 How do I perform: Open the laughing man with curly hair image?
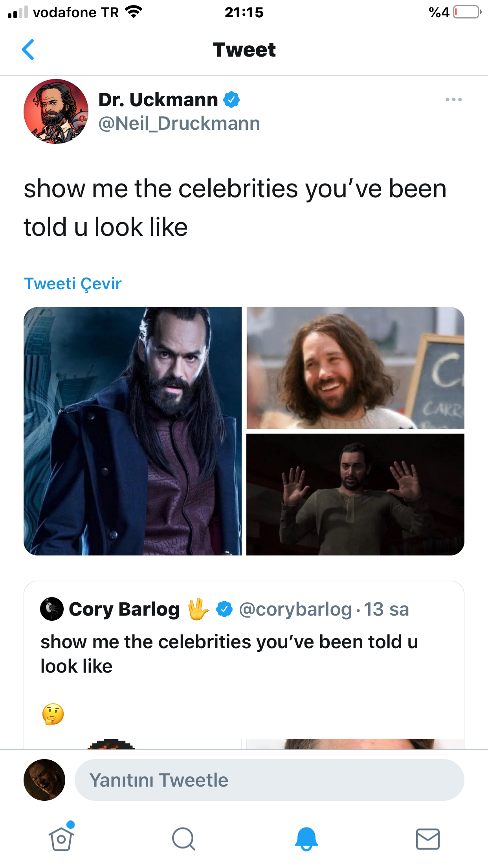[x=355, y=368]
